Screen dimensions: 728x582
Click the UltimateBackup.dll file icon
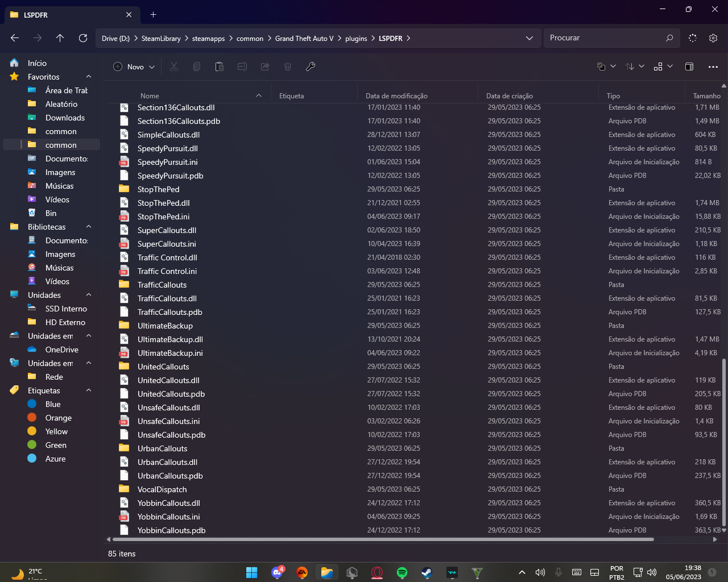pyautogui.click(x=124, y=339)
